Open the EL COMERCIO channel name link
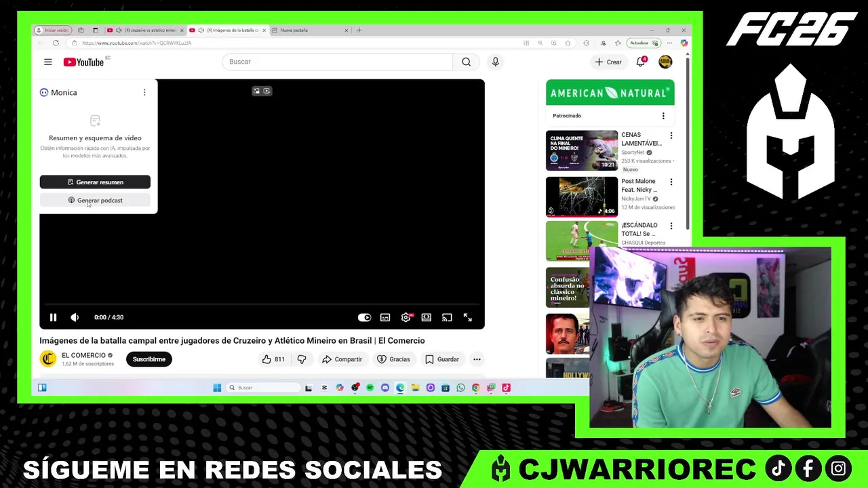Screen dimensions: 868x488 [83, 355]
